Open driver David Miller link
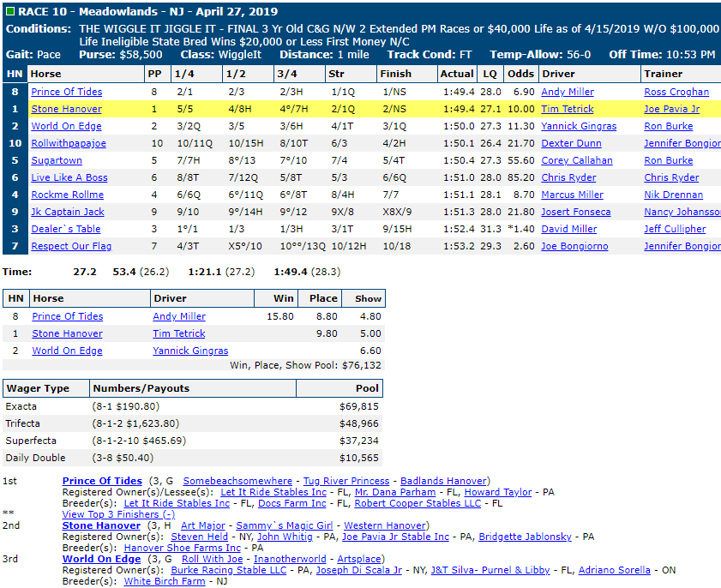 click(568, 229)
